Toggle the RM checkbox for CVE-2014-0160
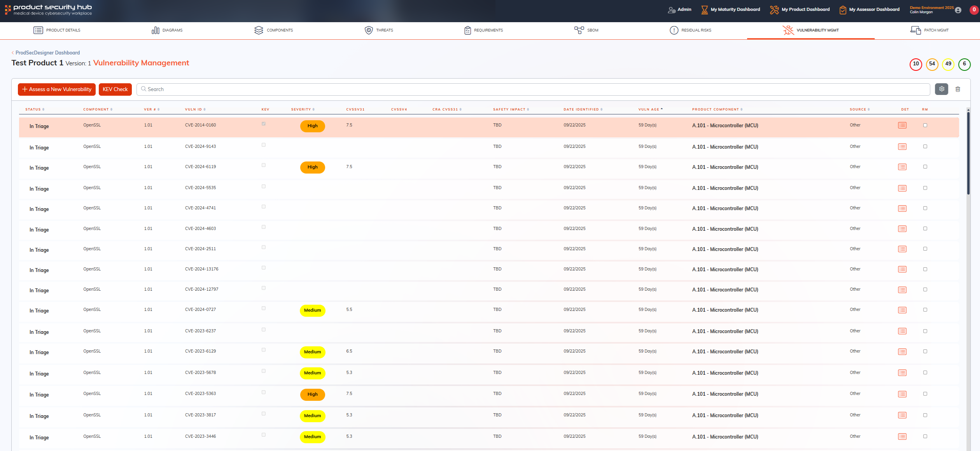Screen dimensions: 980x451 tap(926, 125)
